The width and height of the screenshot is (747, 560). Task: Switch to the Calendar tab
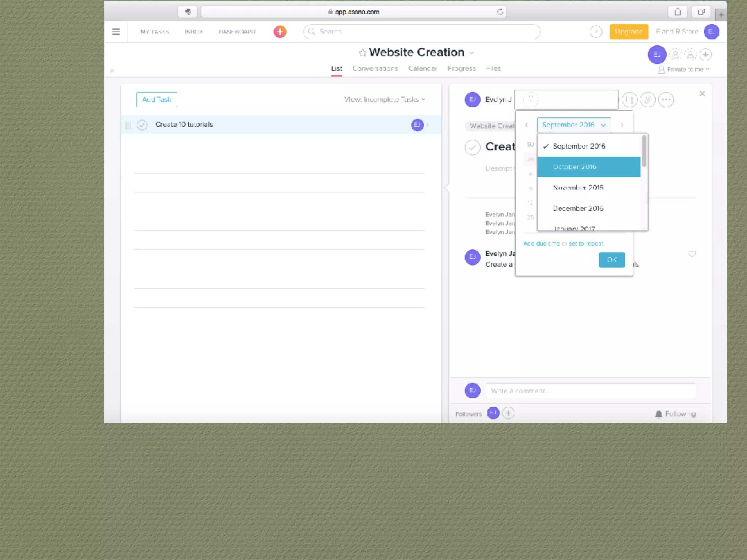(422, 69)
